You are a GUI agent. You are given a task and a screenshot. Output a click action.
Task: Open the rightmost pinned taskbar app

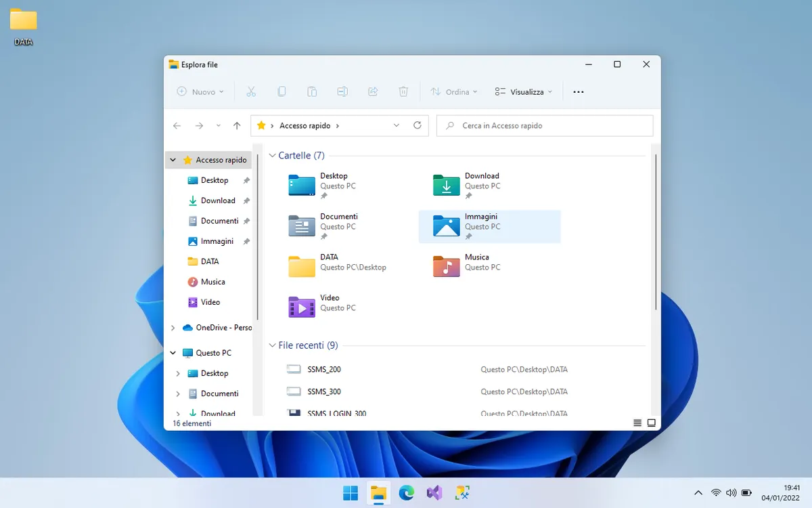(463, 492)
